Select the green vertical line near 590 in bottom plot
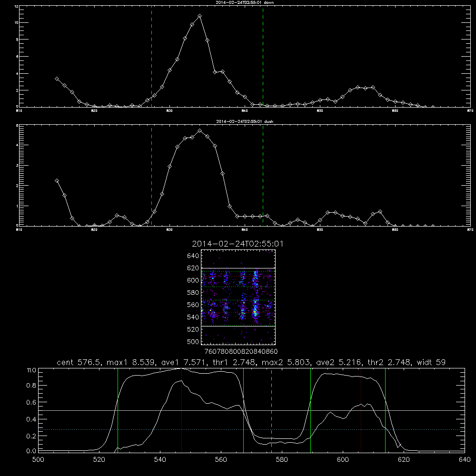 (310, 410)
